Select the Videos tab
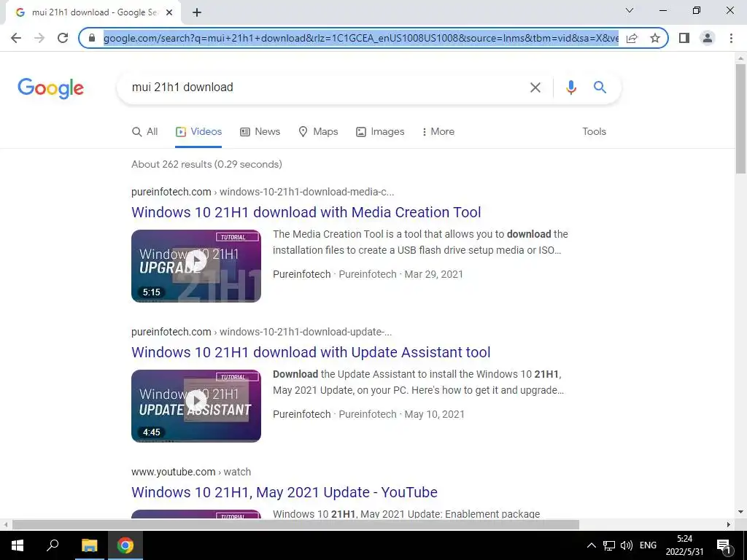 pos(198,132)
